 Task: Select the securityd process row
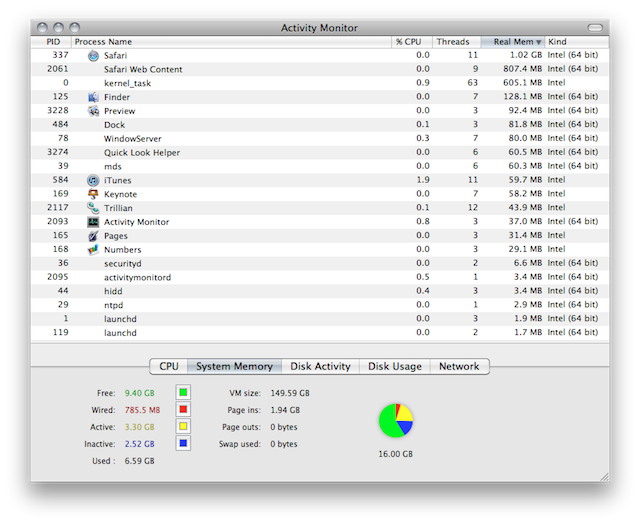coord(320,264)
